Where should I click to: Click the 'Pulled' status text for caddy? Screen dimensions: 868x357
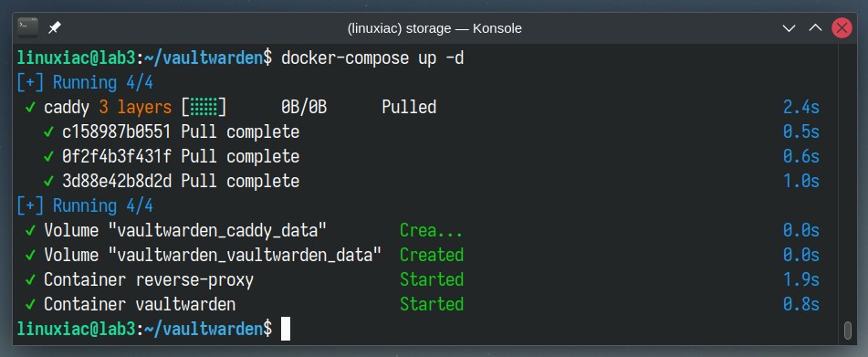point(409,107)
